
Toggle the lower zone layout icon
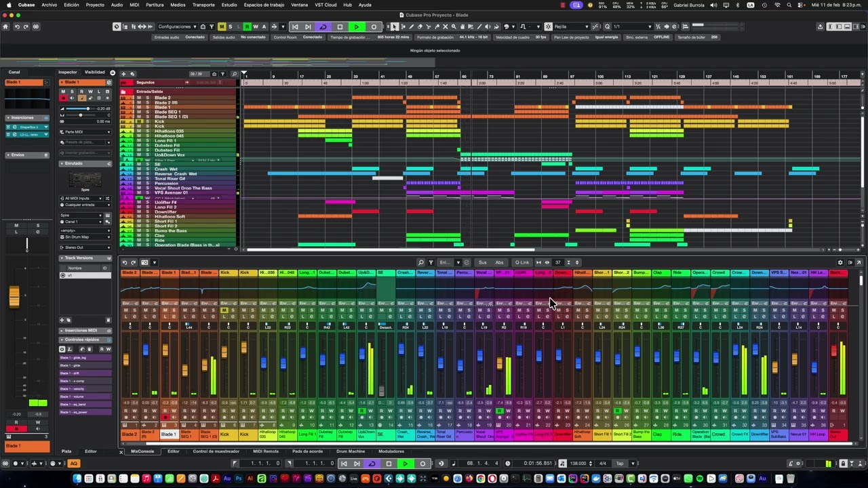(848, 26)
